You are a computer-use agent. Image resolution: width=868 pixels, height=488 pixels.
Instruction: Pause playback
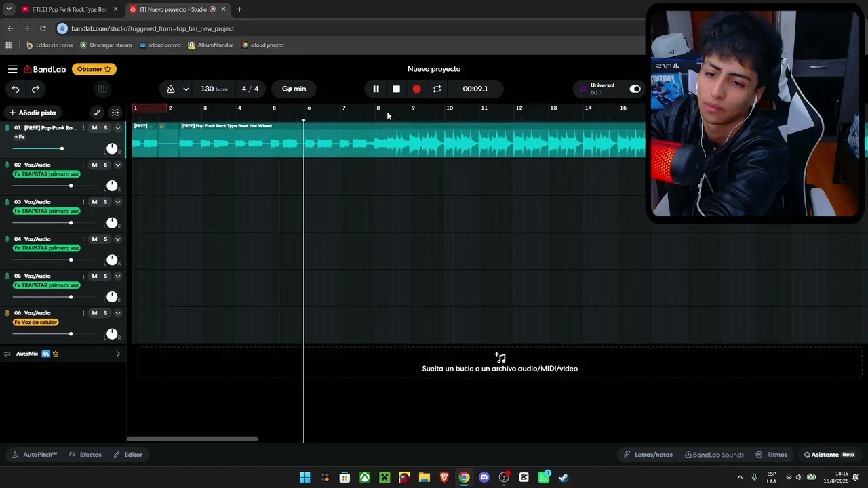click(376, 89)
